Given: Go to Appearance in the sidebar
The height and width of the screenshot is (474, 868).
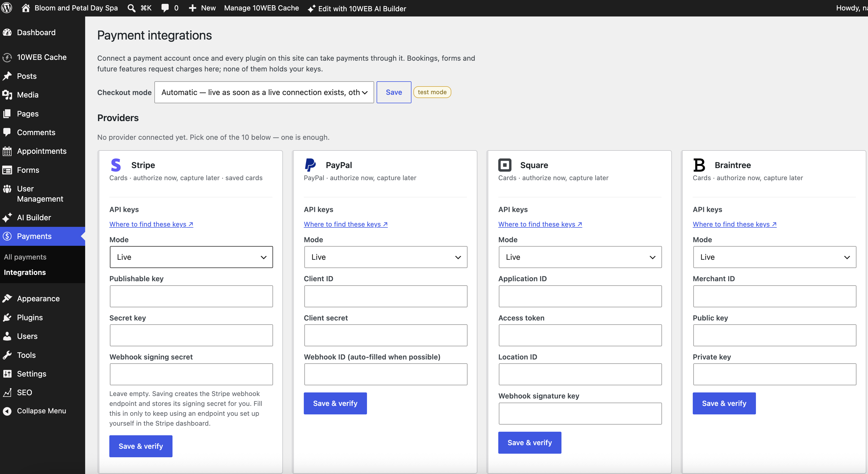Looking at the screenshot, I should (x=38, y=299).
